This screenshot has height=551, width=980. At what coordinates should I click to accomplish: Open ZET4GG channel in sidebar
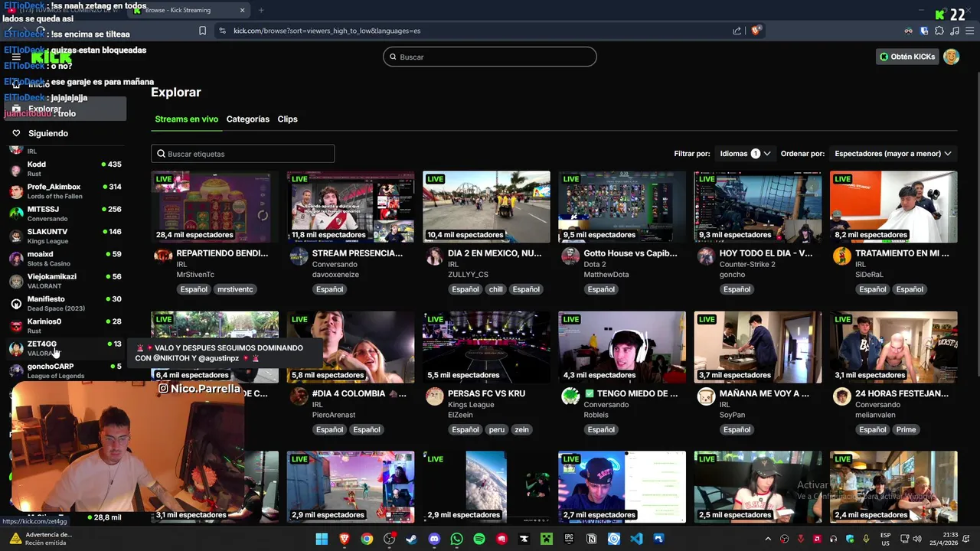[65, 348]
